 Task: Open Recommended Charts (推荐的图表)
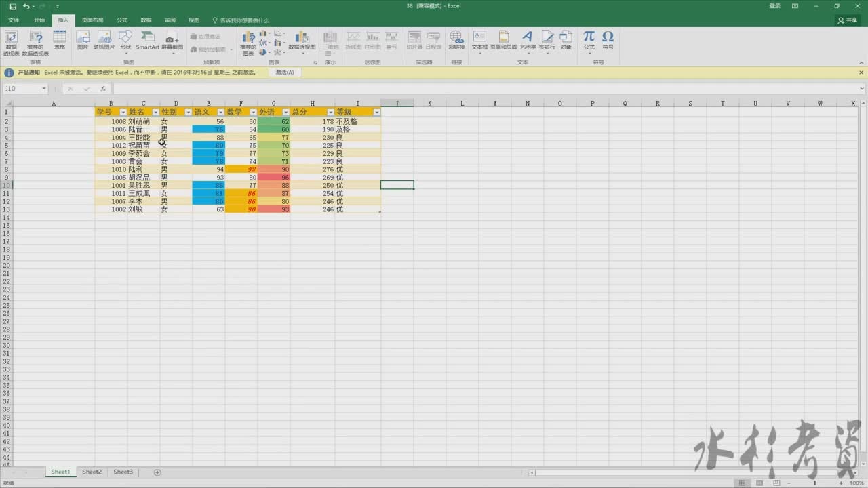tap(248, 43)
